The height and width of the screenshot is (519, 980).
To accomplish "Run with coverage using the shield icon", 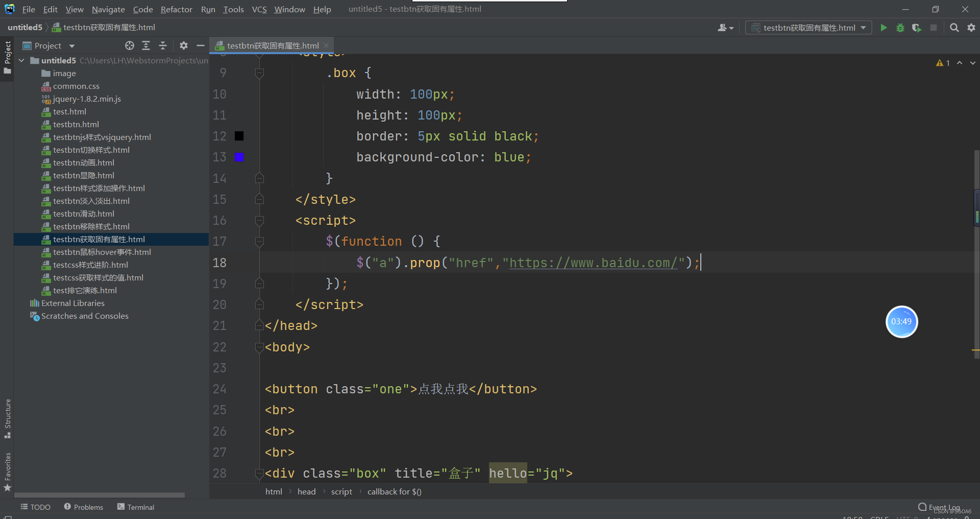I will click(917, 28).
